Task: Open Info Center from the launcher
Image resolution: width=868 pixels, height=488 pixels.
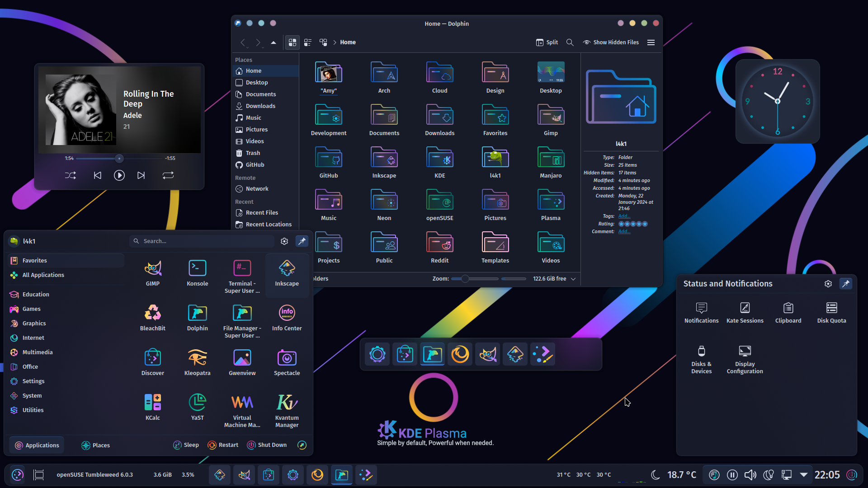Action: coord(287,318)
